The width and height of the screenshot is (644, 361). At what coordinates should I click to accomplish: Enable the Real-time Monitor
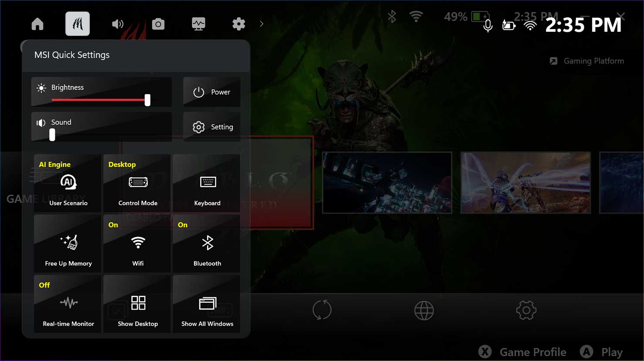(x=67, y=304)
